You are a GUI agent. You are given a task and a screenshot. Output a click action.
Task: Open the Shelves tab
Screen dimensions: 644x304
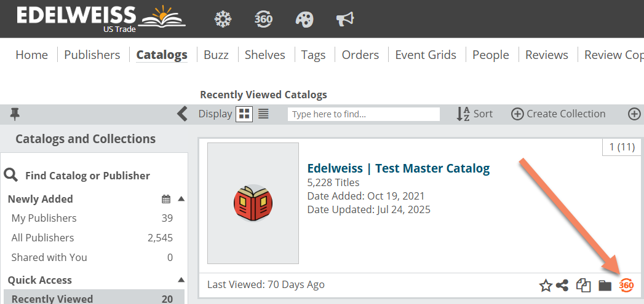tap(265, 55)
